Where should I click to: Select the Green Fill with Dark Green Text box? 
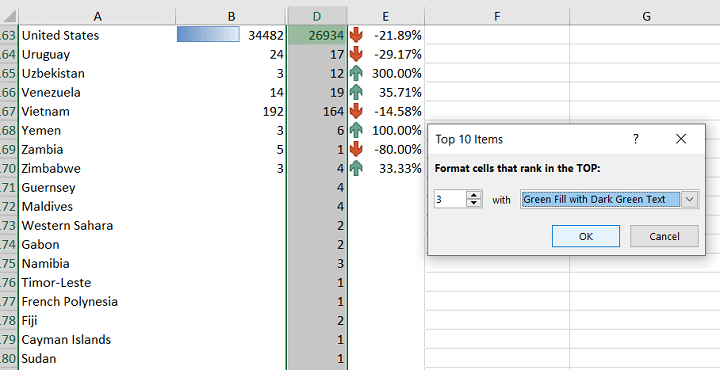601,200
